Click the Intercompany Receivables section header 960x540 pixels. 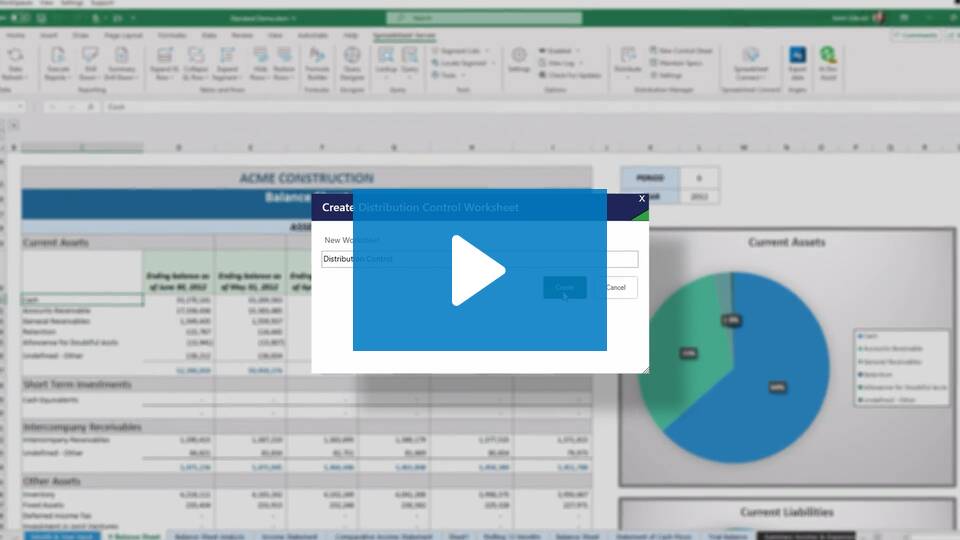[x=82, y=427]
